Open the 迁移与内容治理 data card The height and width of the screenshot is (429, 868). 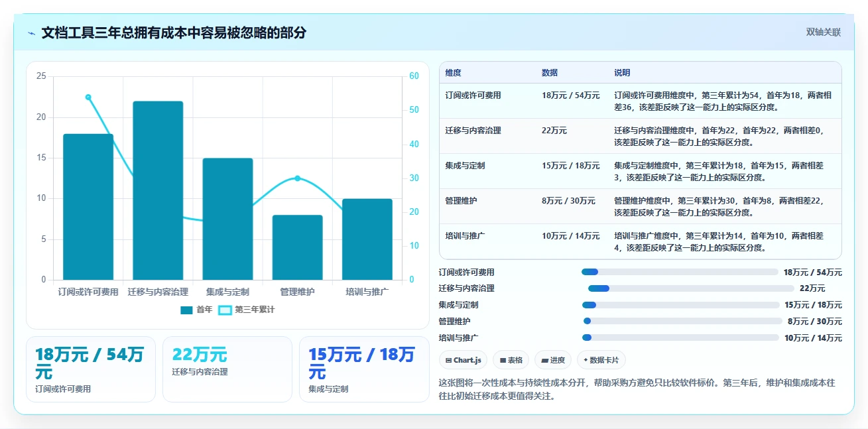click(x=227, y=369)
